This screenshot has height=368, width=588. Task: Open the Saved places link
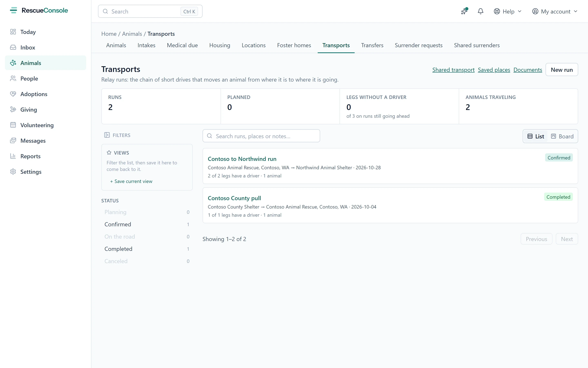pyautogui.click(x=494, y=70)
